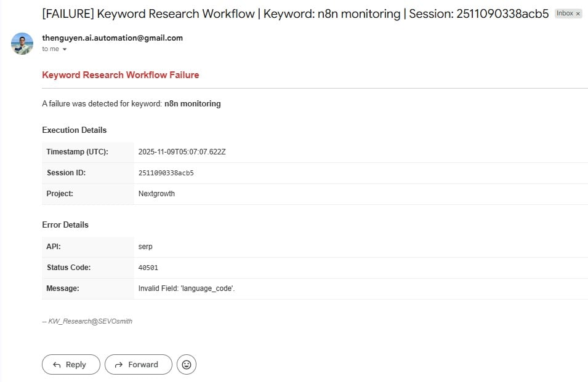
Task: Click the Session ID value in the table
Action: pyautogui.click(x=166, y=173)
